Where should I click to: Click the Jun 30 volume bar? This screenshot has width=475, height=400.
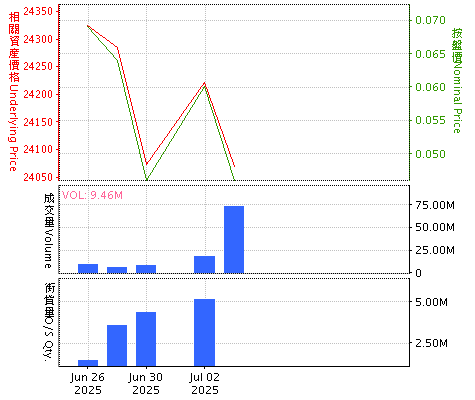[146, 269]
